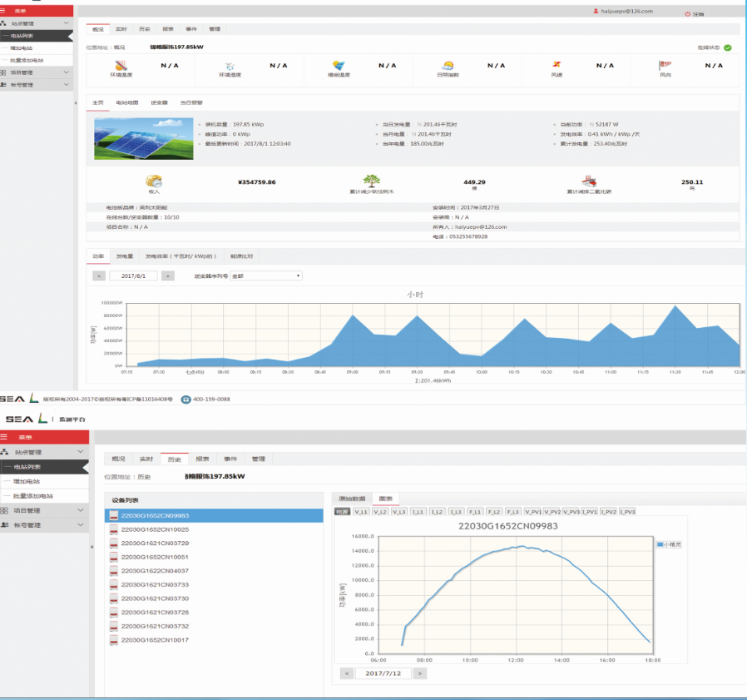Click the tree icon for reduced deforestation
Viewport: 747px width, 700px height.
371,181
